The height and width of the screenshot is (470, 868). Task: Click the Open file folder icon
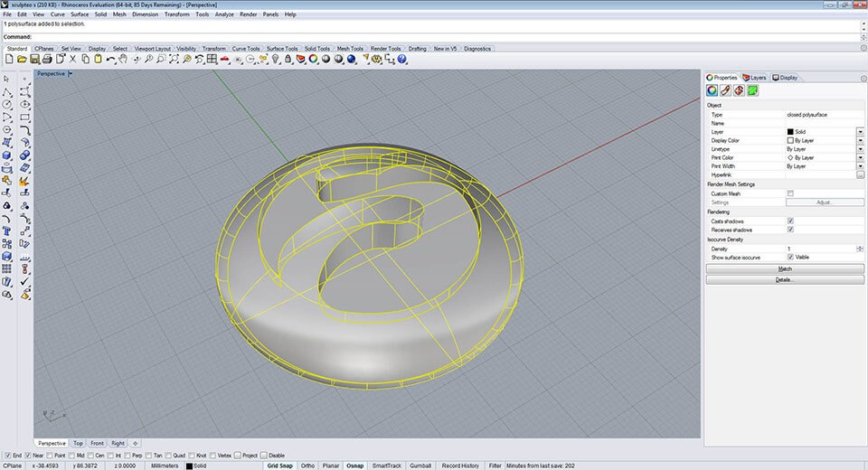point(21,59)
